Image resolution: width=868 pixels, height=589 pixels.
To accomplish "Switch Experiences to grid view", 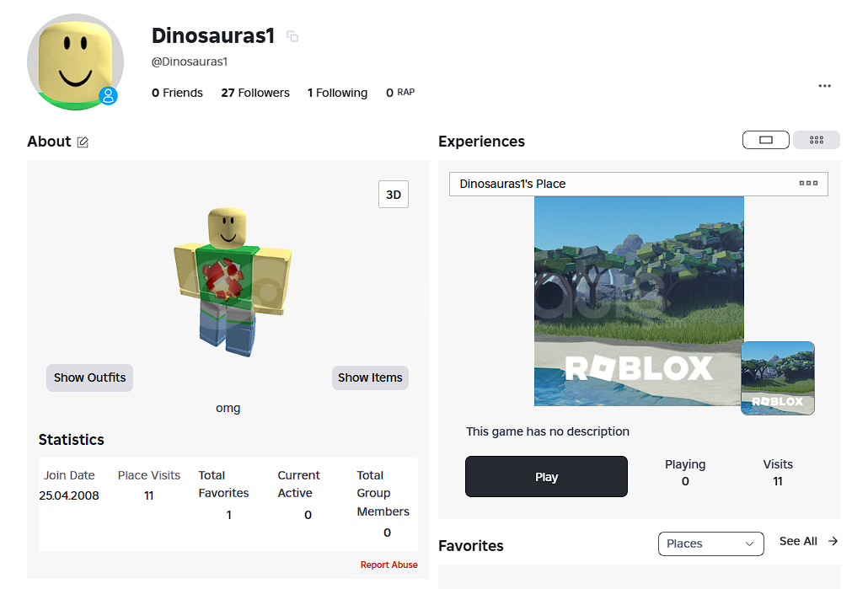I will coord(816,140).
